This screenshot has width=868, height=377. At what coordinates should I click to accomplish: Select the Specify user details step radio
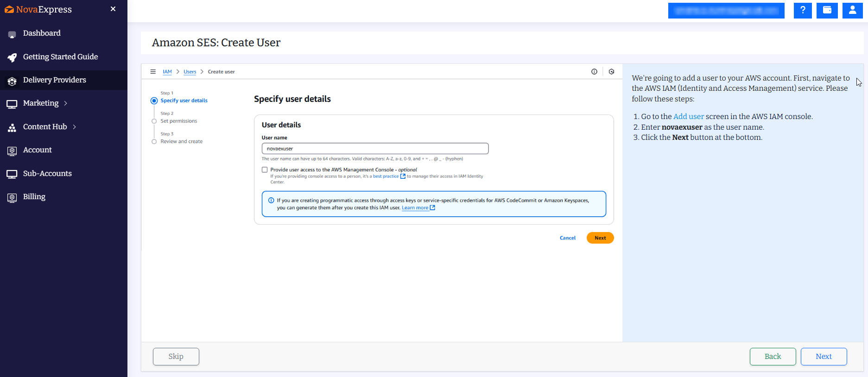pos(154,101)
